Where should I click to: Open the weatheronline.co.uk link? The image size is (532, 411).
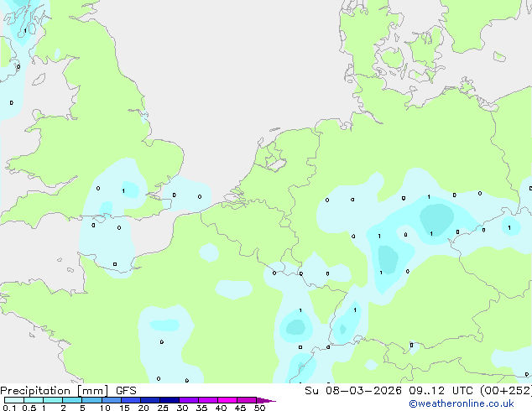pos(462,403)
